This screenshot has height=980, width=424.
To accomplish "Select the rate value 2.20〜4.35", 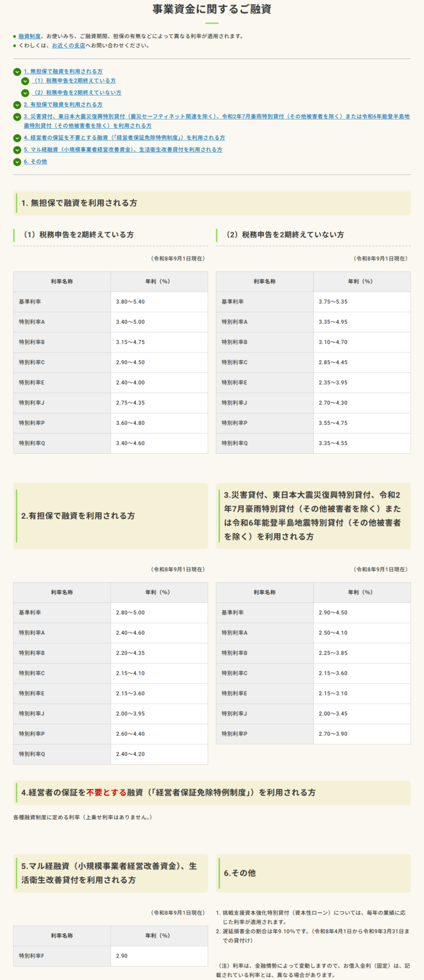I will 130,653.
